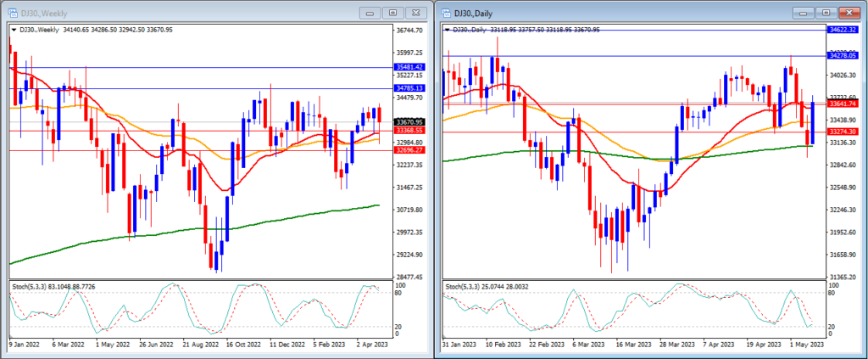This screenshot has height=359, width=868.
Task: Click the current price label 33670.95 on the Weekly chart
Action: pyautogui.click(x=409, y=122)
